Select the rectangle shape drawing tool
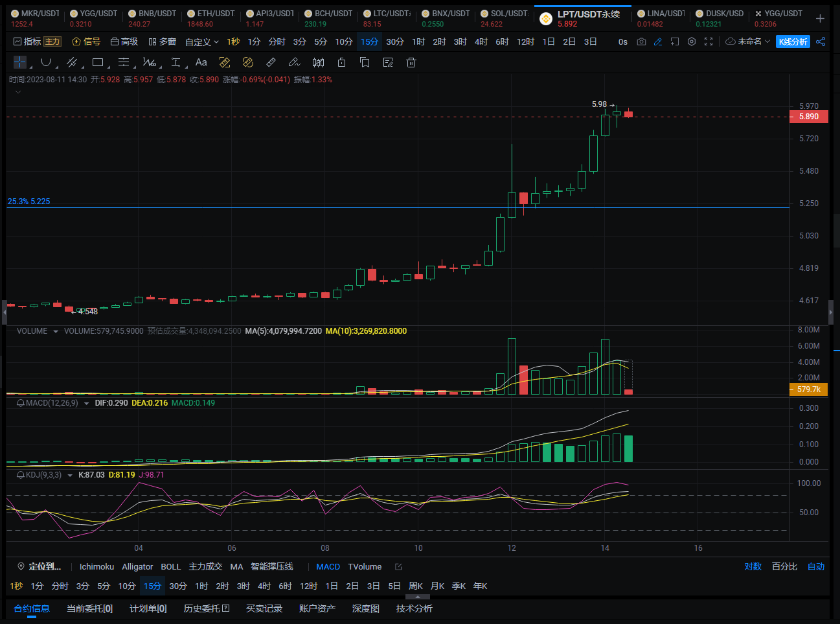The image size is (840, 624). click(x=98, y=62)
